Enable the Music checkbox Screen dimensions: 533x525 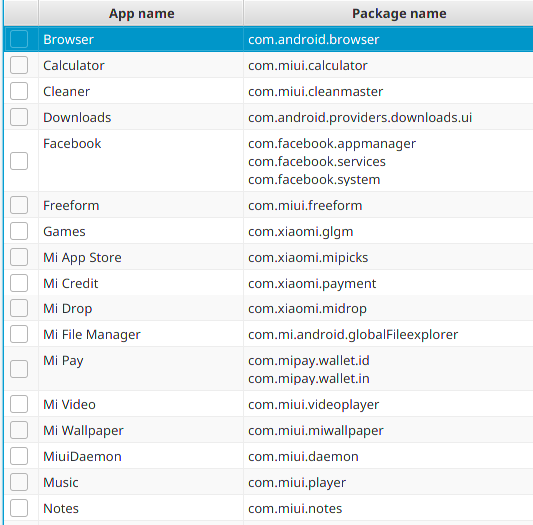pyautogui.click(x=19, y=482)
